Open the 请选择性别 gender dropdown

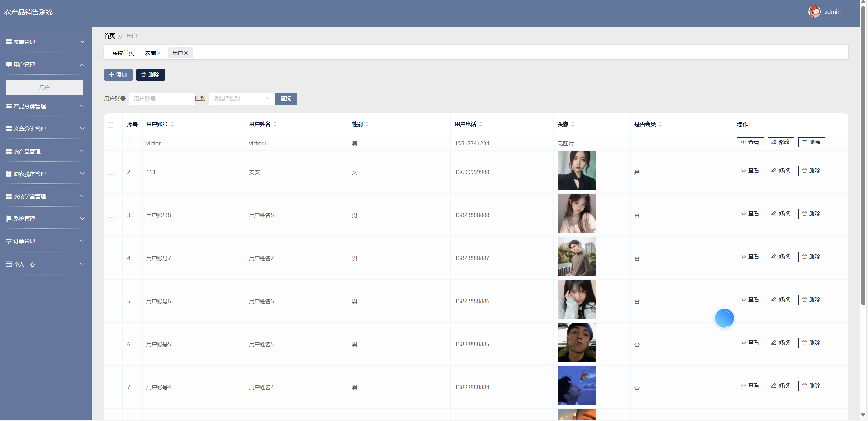pyautogui.click(x=241, y=98)
